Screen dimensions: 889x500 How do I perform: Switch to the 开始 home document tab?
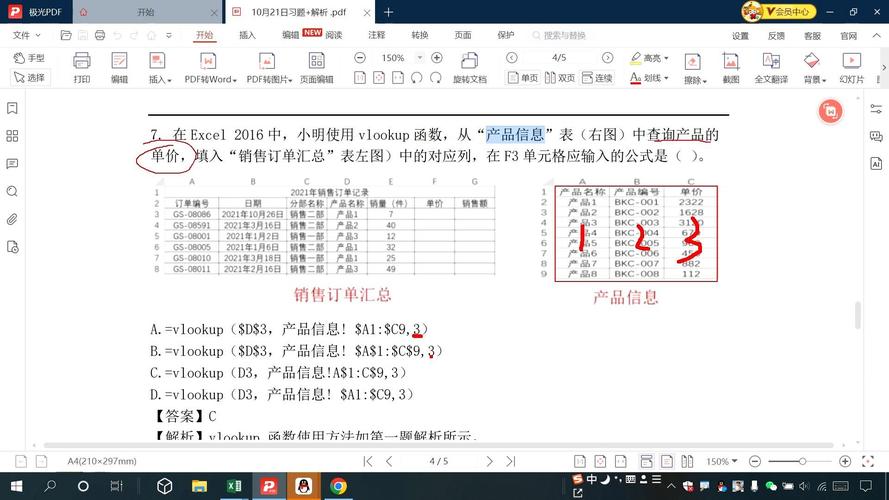pos(146,12)
